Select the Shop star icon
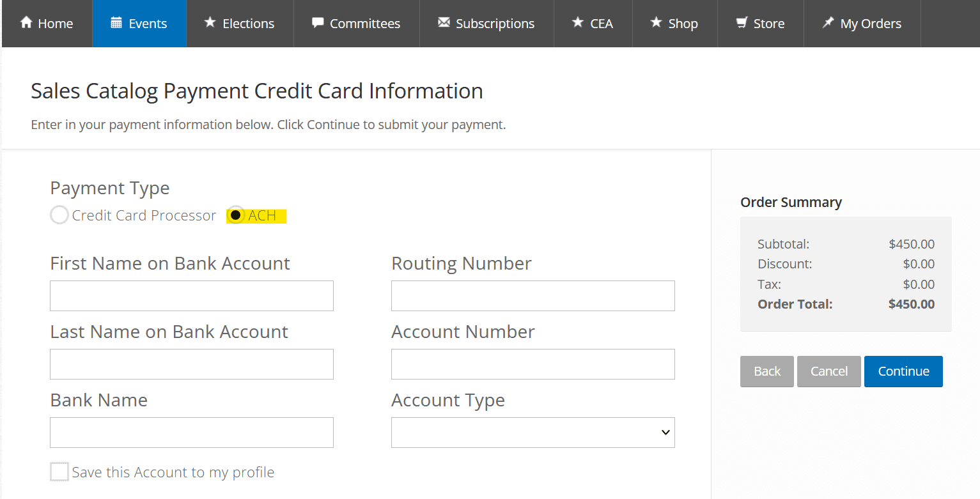 (657, 22)
